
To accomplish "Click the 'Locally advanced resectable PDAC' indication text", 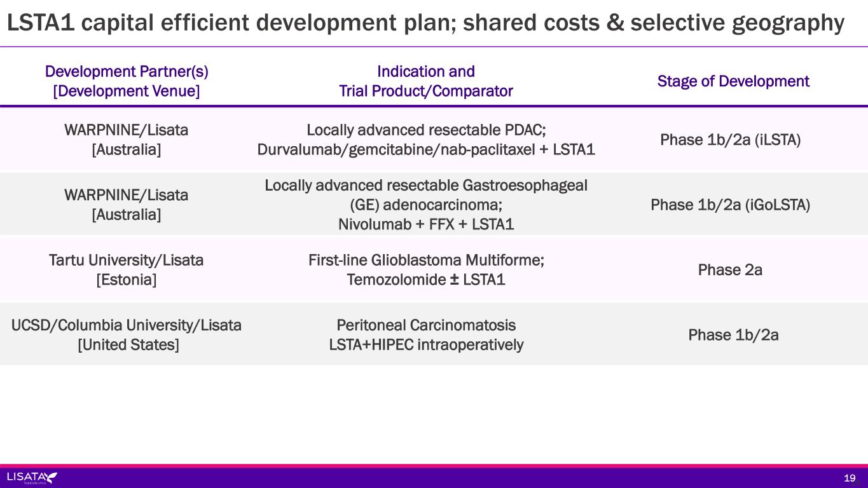I will click(425, 130).
